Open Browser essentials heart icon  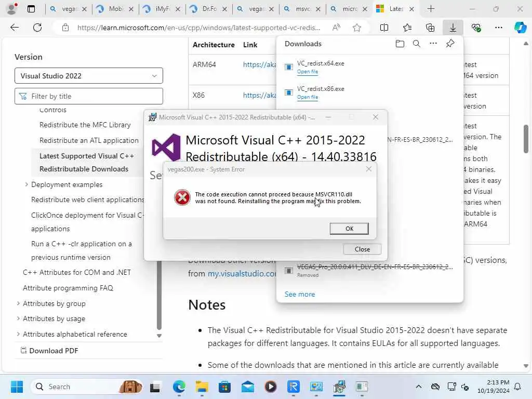[x=476, y=28]
